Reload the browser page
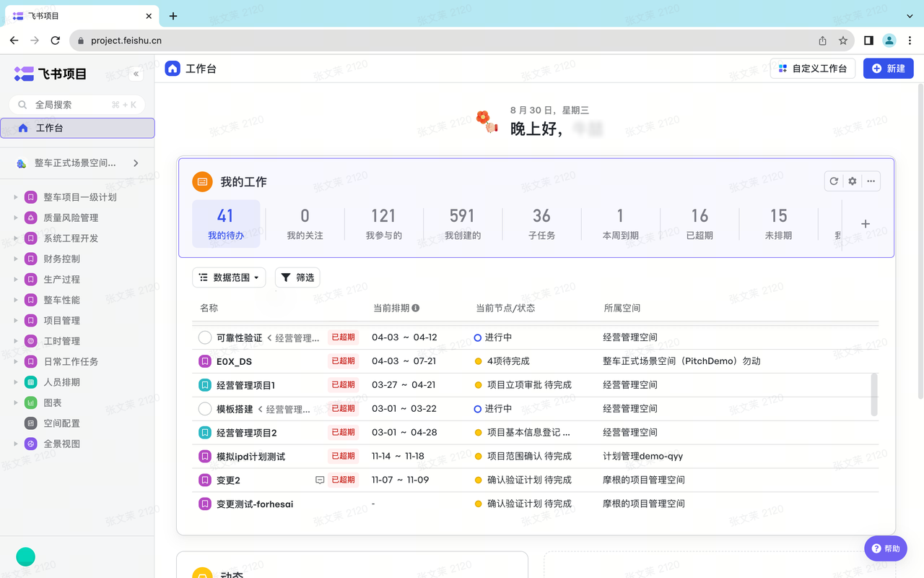The image size is (924, 578). [x=55, y=40]
